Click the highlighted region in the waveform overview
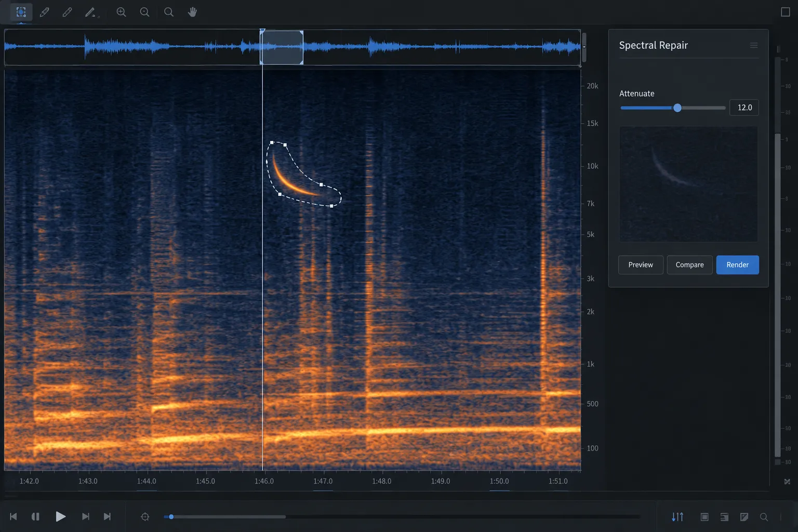 (282, 47)
